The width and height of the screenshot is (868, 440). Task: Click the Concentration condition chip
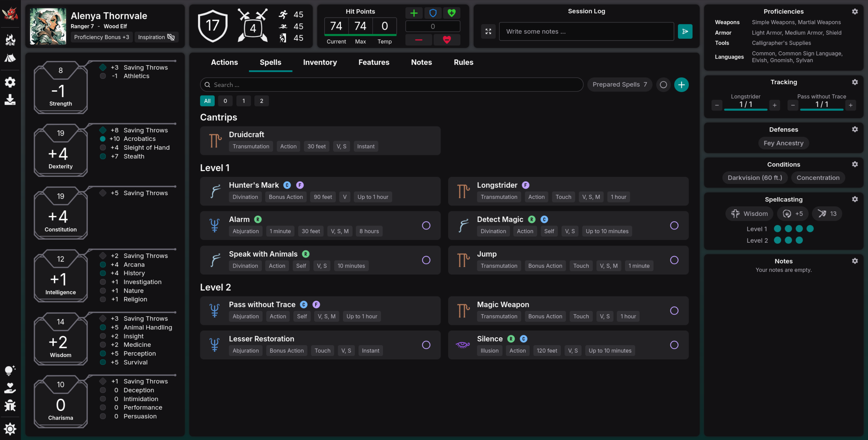(x=818, y=178)
